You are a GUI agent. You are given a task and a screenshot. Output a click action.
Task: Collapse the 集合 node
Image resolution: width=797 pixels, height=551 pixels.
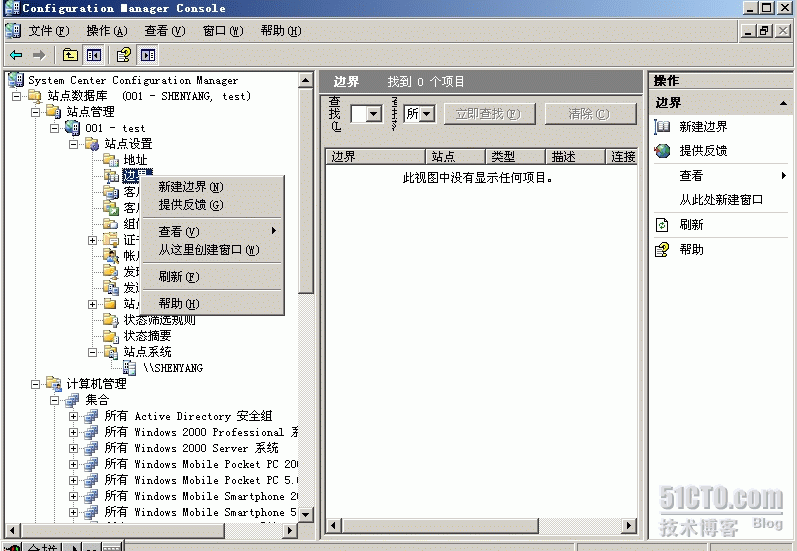(55, 400)
